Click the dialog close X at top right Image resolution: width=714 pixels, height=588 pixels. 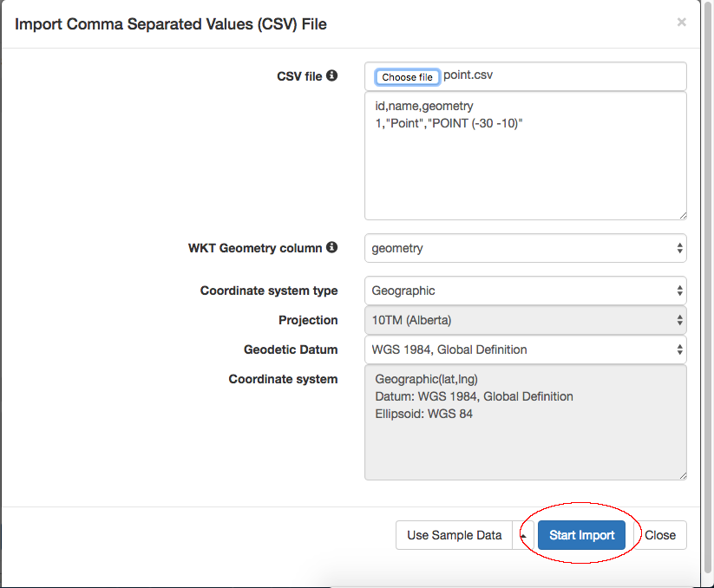(682, 22)
